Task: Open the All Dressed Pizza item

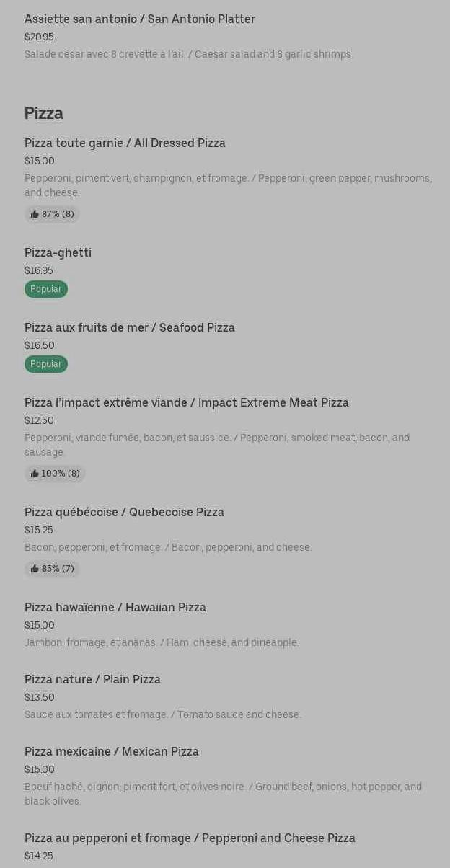Action: point(125,143)
